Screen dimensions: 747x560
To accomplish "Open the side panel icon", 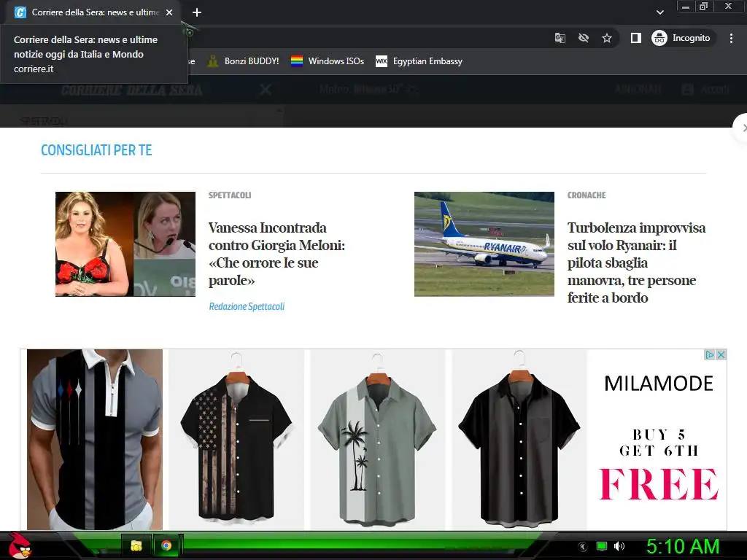I will (x=636, y=38).
